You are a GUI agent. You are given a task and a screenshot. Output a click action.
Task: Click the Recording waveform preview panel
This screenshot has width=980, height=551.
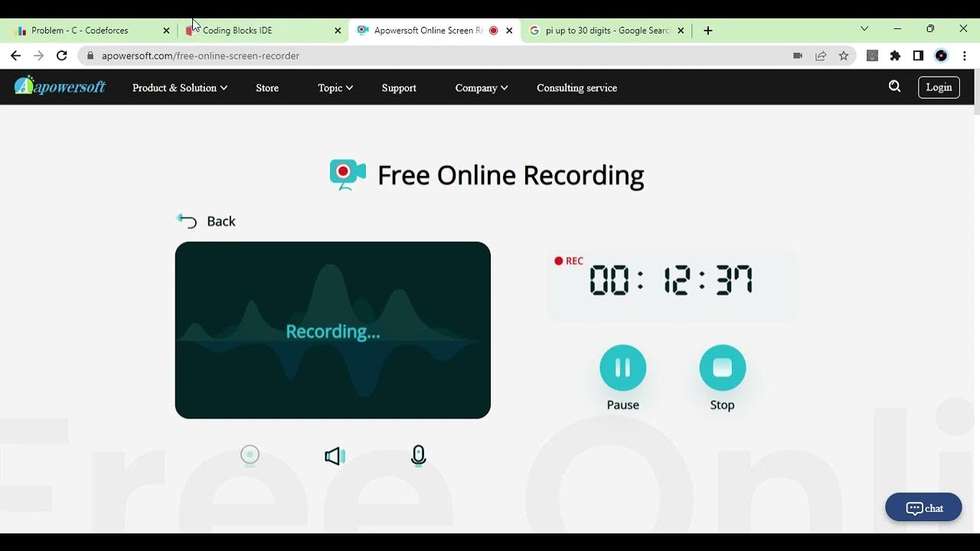pos(333,331)
